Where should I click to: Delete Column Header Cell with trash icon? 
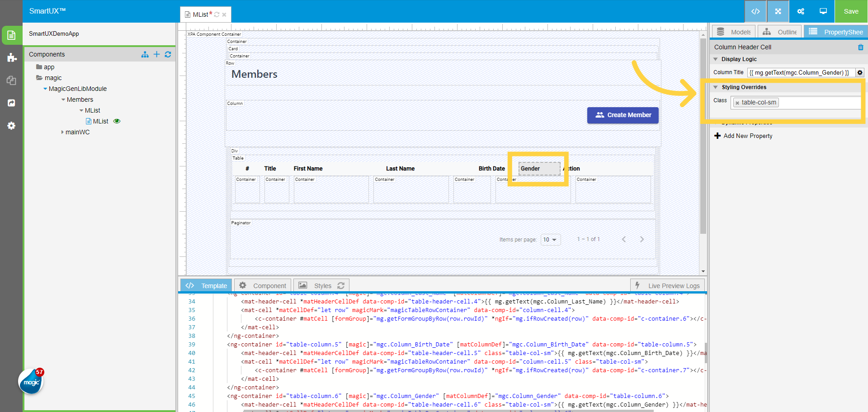(860, 47)
